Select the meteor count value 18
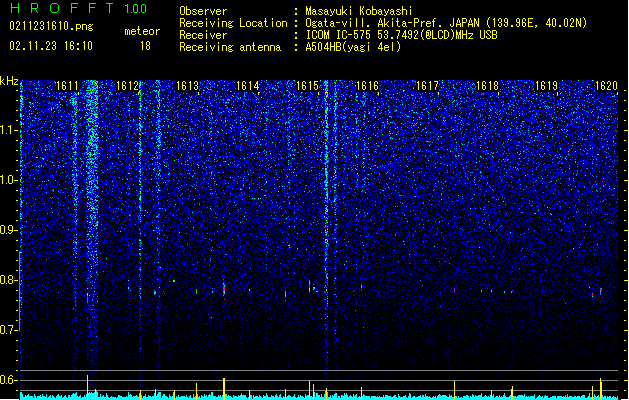Viewport: 629px width, 400px height. [x=145, y=46]
